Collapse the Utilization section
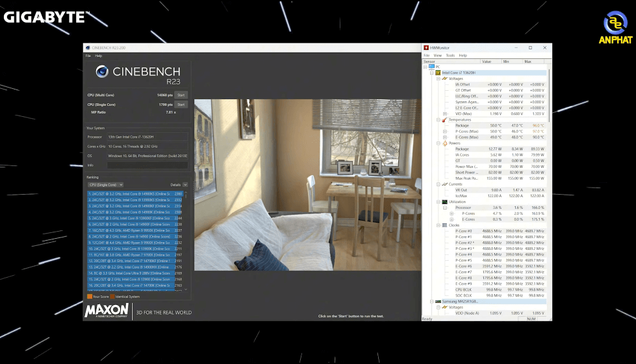Image resolution: width=636 pixels, height=364 pixels. coord(439,202)
